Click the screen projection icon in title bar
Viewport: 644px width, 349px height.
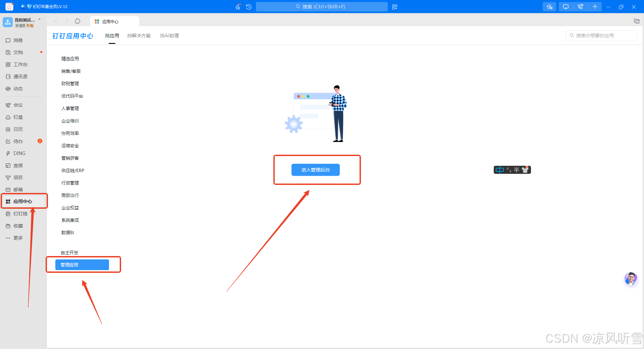tap(566, 7)
